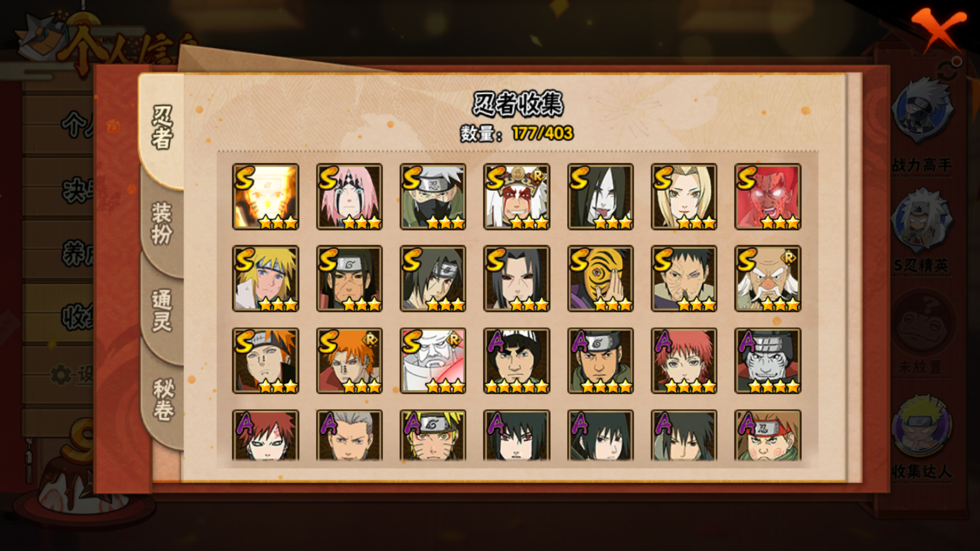Select the orange spiral-mask Tobi ninja
This screenshot has width=980, height=551.
coord(600,279)
